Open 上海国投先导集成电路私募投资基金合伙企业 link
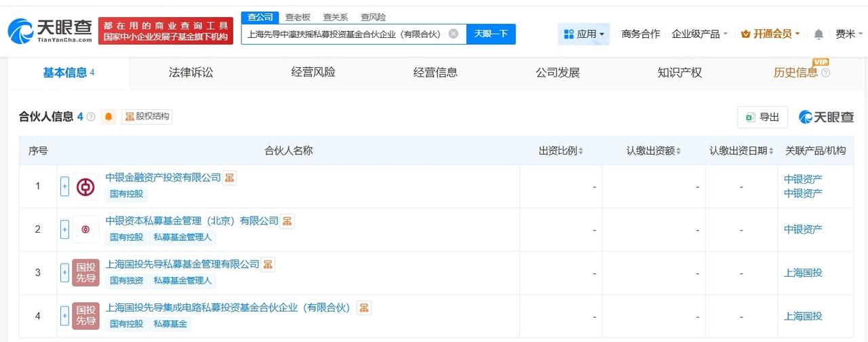This screenshot has width=868, height=342. 228,308
